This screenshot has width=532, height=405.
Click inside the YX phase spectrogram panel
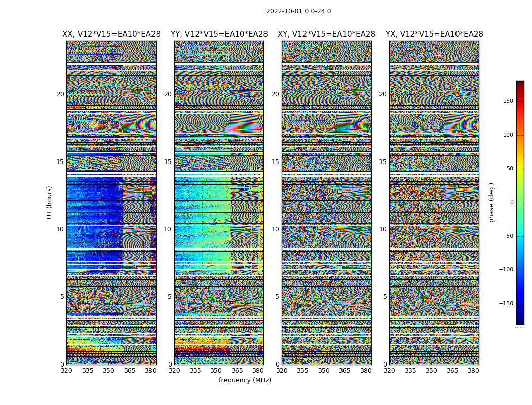434,202
